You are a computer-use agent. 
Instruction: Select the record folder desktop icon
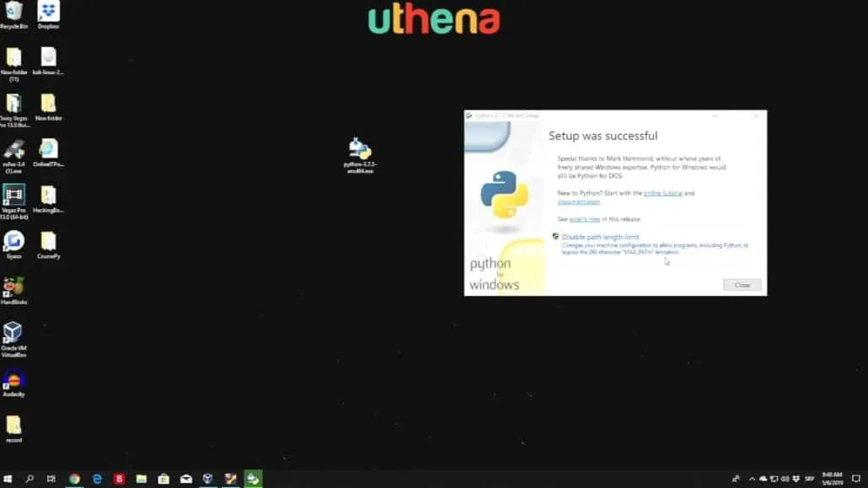(x=13, y=429)
